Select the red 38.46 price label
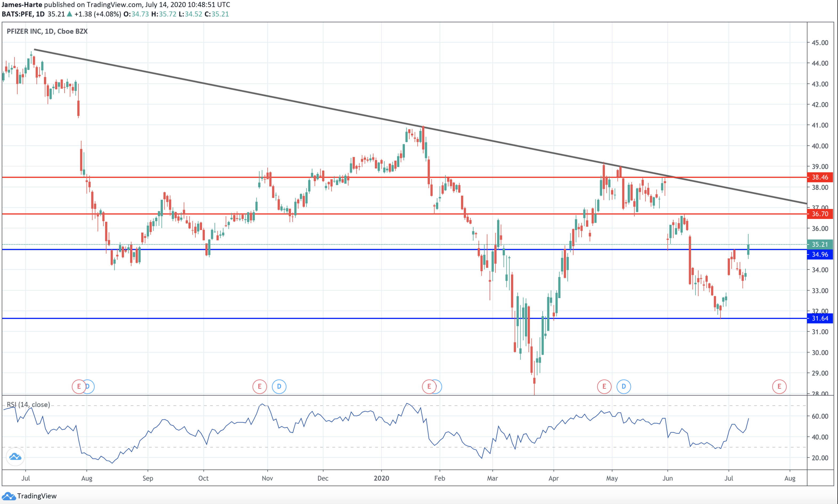 pos(820,177)
